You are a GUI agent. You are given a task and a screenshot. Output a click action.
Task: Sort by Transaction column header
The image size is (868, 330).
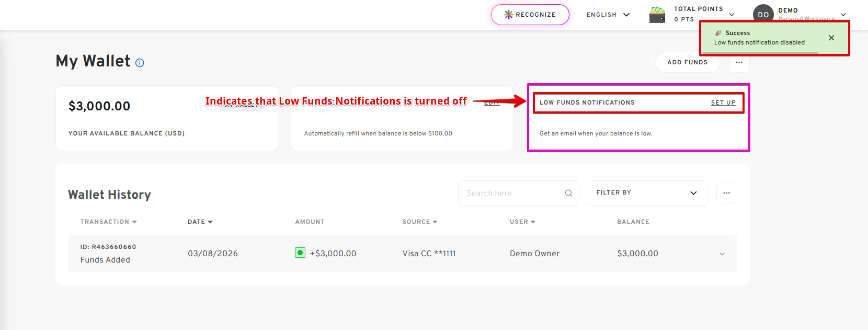pos(108,222)
